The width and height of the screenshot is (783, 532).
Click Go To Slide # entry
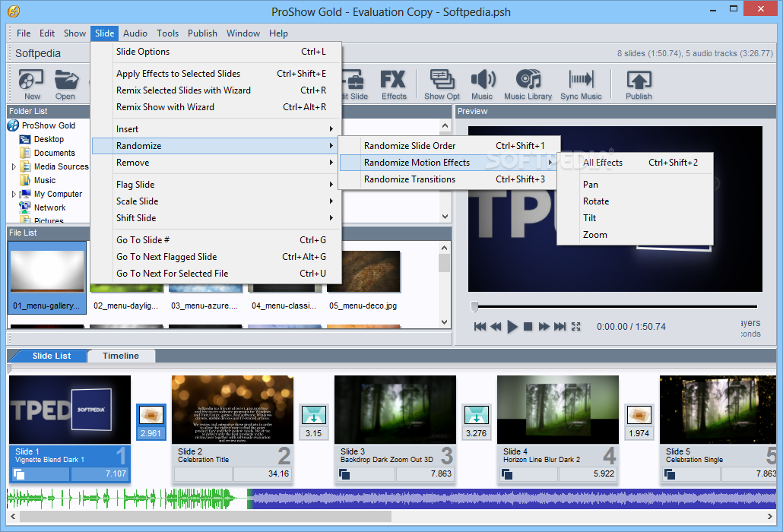tap(216, 240)
